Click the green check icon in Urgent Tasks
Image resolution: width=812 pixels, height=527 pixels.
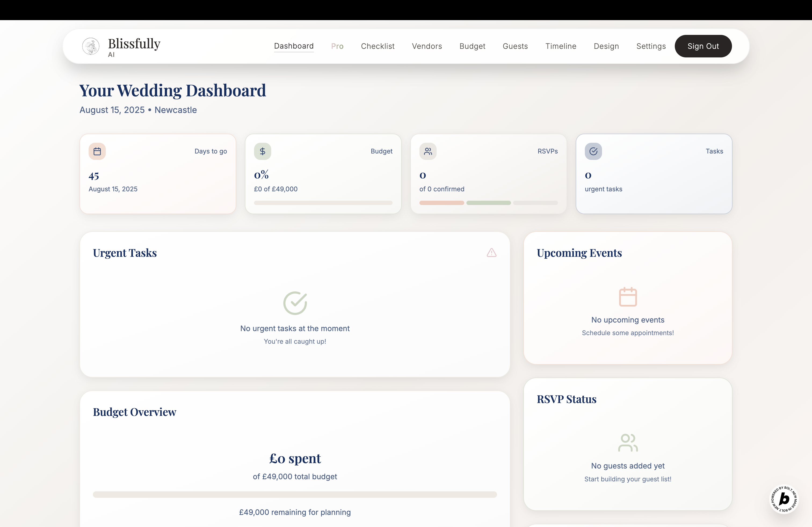pos(295,303)
